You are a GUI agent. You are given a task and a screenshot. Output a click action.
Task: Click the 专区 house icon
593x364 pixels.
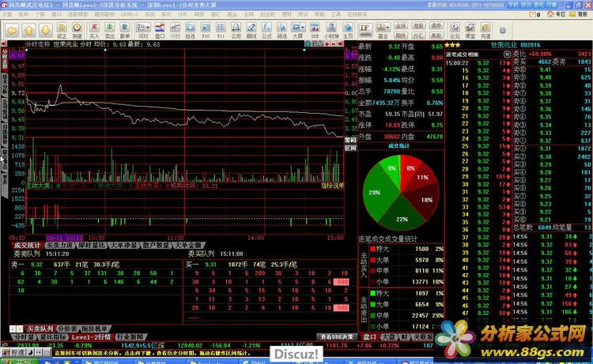[x=557, y=14]
